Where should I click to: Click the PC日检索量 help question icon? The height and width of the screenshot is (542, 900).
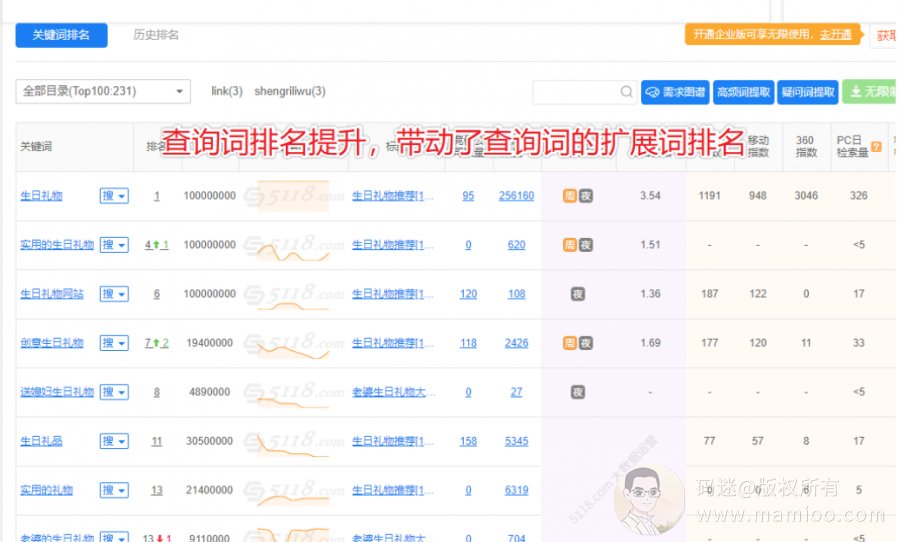click(876, 146)
